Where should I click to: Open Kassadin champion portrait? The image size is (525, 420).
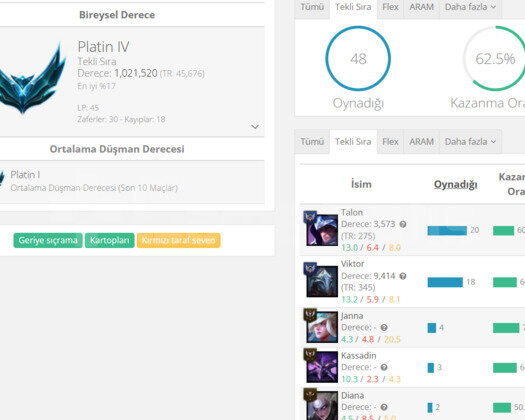click(x=322, y=367)
